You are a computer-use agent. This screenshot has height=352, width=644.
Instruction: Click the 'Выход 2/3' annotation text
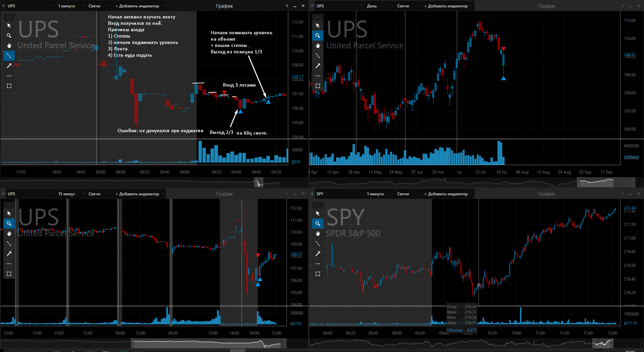pos(221,132)
